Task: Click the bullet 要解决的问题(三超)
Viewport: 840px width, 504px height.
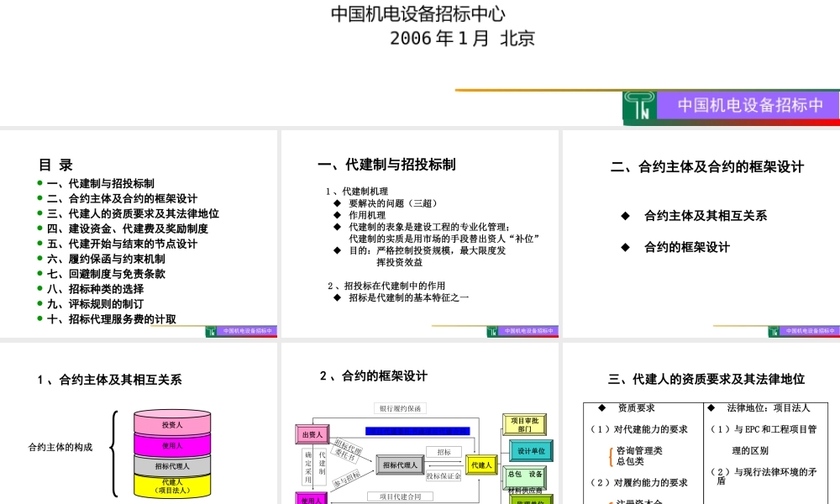Action: pyautogui.click(x=395, y=203)
